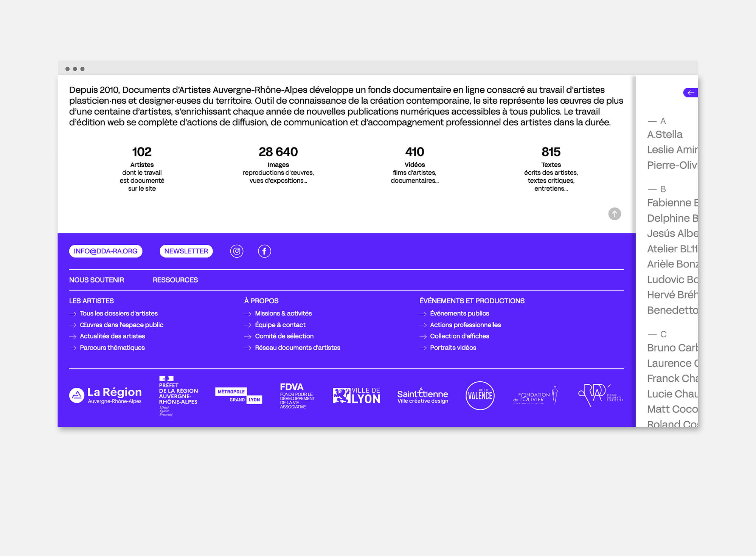This screenshot has width=756, height=556.
Task: Open the Instagram profile icon
Action: pyautogui.click(x=236, y=251)
